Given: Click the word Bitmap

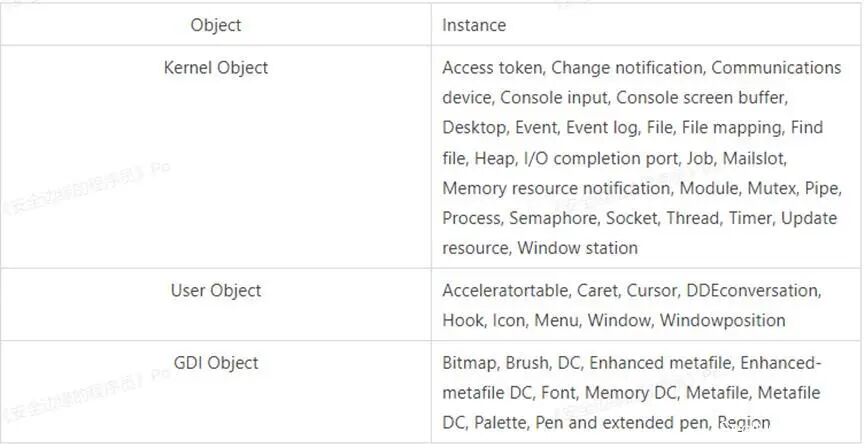Looking at the screenshot, I should click(x=469, y=363).
